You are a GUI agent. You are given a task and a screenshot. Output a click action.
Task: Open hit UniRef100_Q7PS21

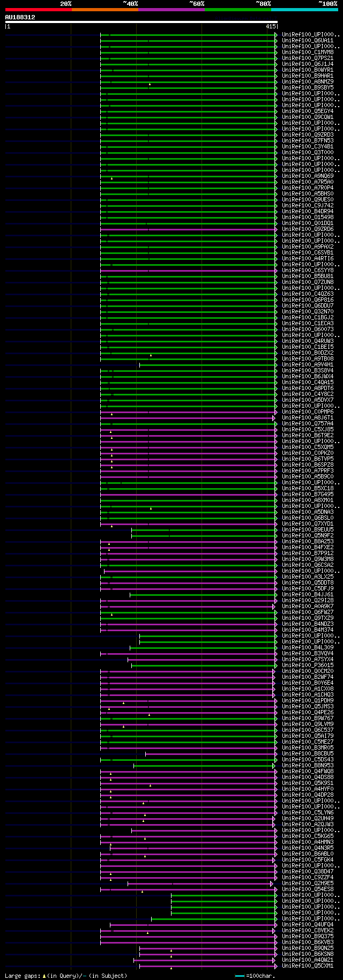(x=308, y=58)
